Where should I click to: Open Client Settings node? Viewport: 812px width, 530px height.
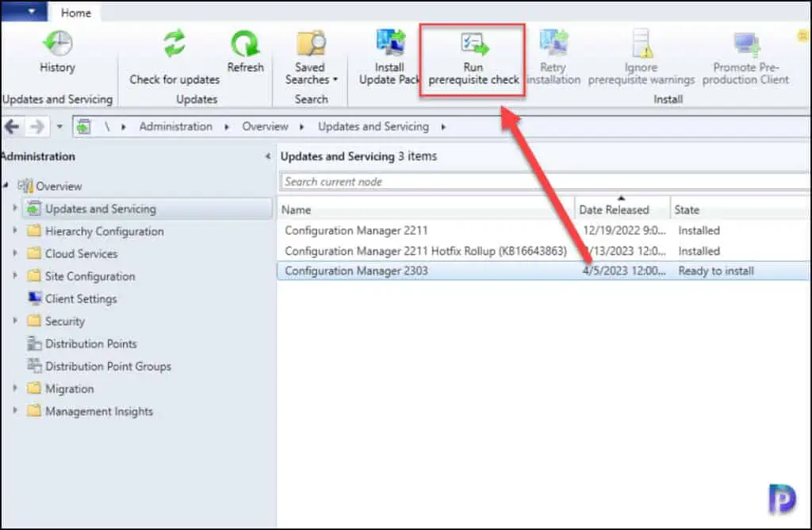tap(81, 299)
